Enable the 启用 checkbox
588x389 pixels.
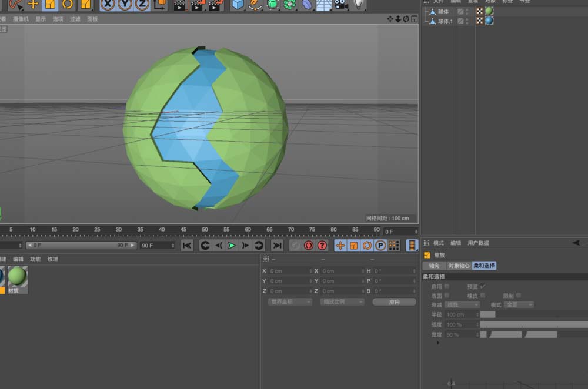click(x=447, y=286)
